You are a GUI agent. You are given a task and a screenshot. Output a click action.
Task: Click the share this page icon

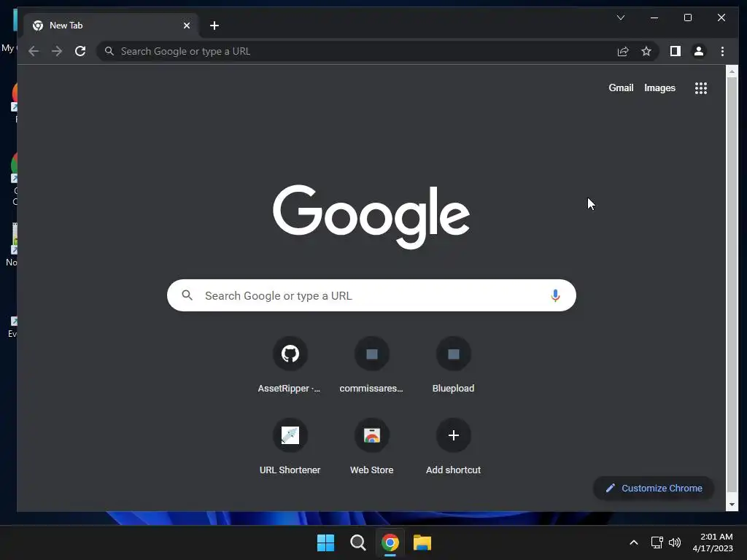click(x=623, y=52)
